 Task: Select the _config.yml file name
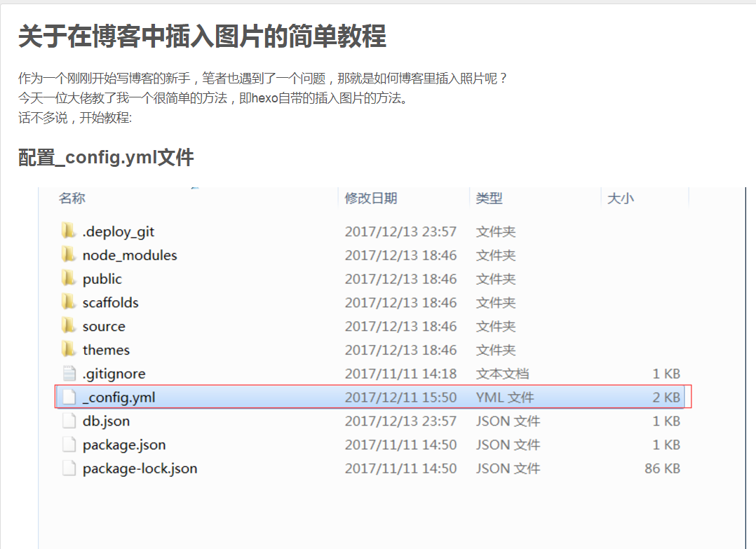[x=119, y=398]
